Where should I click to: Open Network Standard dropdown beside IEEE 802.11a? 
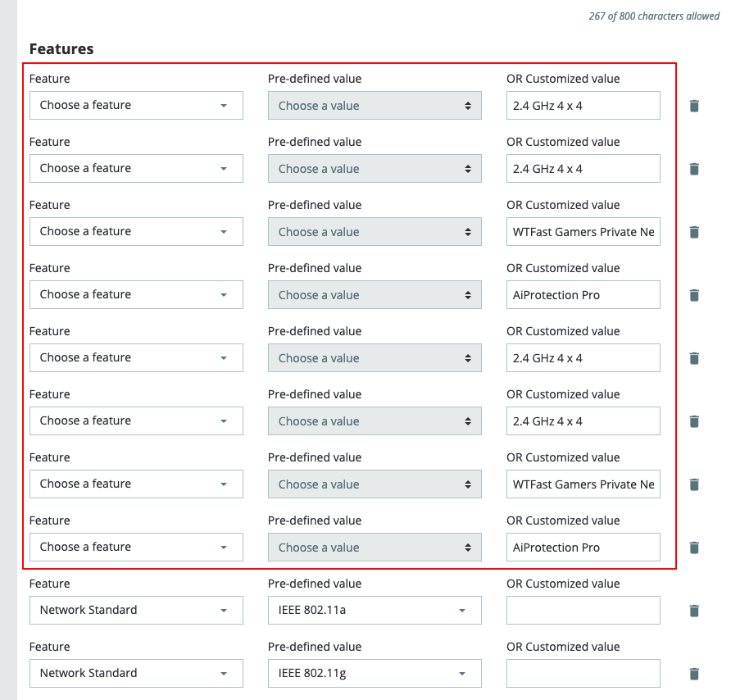136,611
